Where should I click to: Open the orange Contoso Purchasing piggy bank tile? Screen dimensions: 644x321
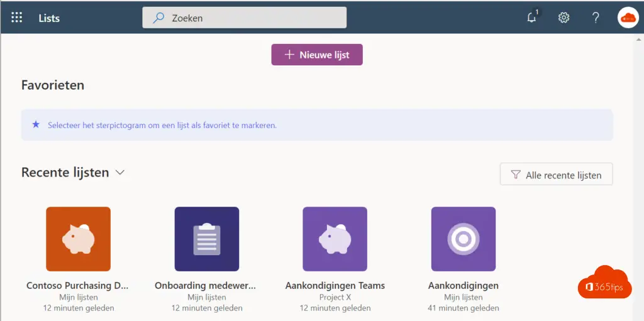78,239
